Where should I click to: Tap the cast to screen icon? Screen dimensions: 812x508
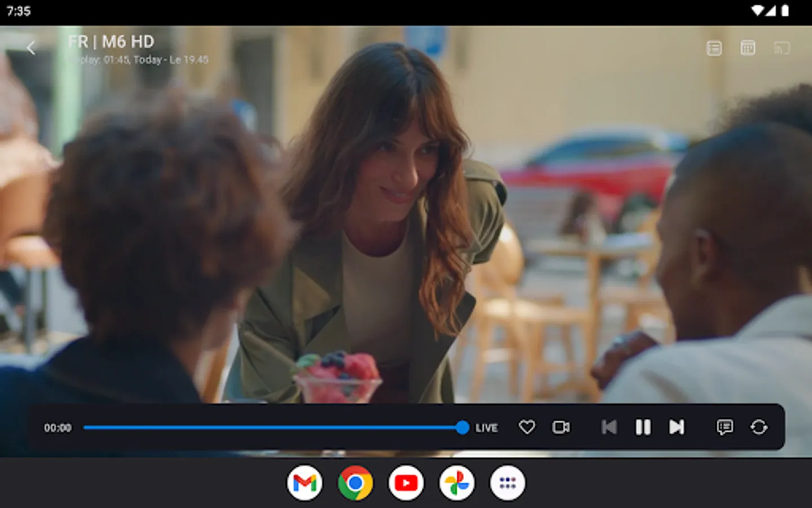point(782,49)
